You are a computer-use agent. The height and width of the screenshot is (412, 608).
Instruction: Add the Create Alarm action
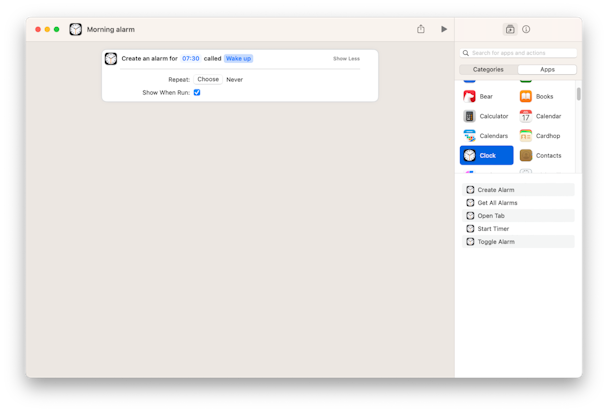point(518,190)
